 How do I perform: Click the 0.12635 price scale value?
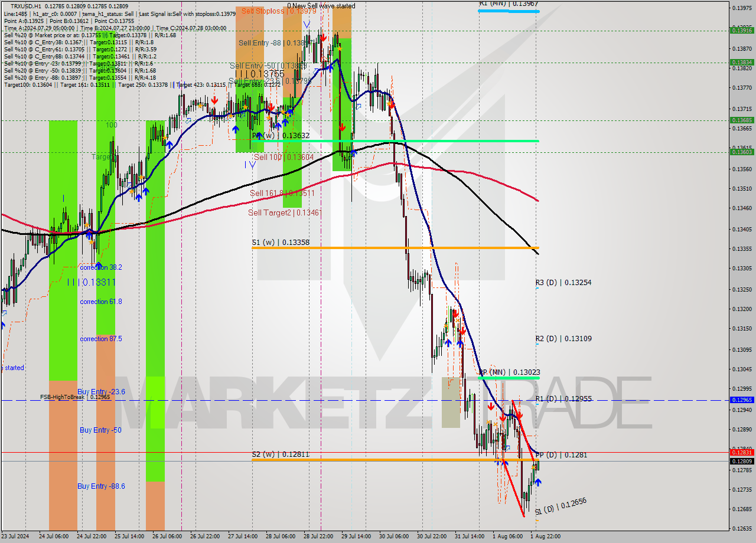point(742,528)
